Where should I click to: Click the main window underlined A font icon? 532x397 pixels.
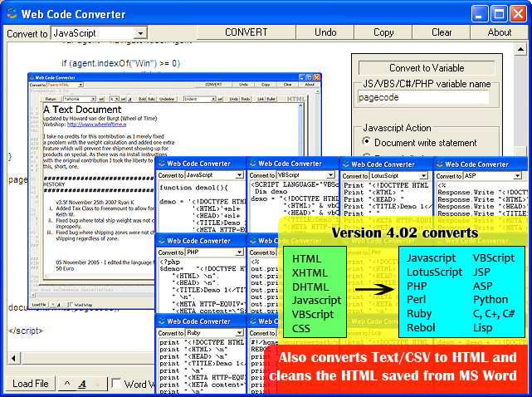pos(82,384)
